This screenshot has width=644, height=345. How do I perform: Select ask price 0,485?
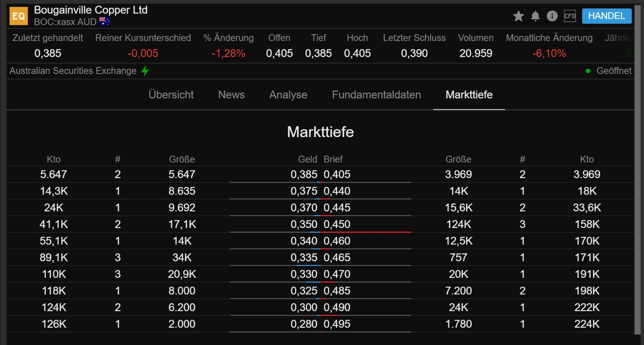tap(337, 291)
